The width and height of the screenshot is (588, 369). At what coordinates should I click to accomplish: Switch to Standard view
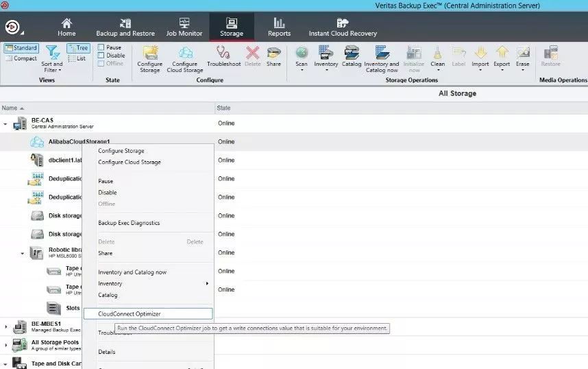21,48
